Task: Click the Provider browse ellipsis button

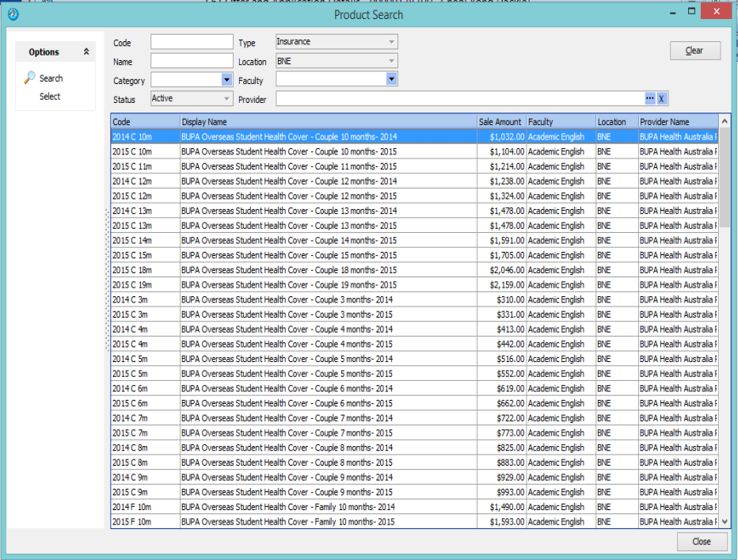Action: (650, 98)
